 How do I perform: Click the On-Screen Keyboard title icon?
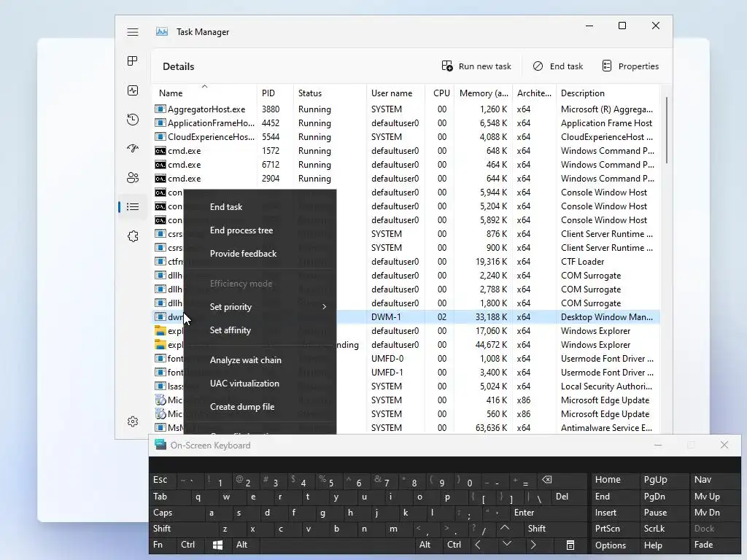160,445
